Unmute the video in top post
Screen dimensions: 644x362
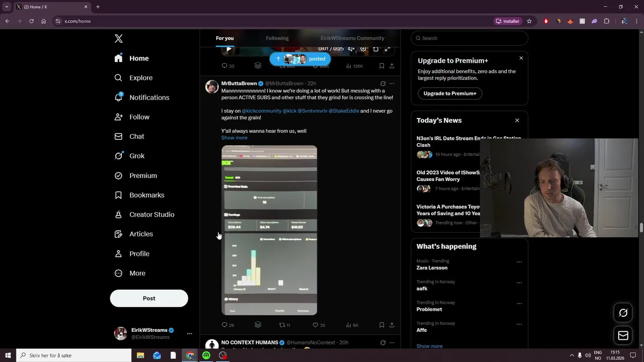351,49
